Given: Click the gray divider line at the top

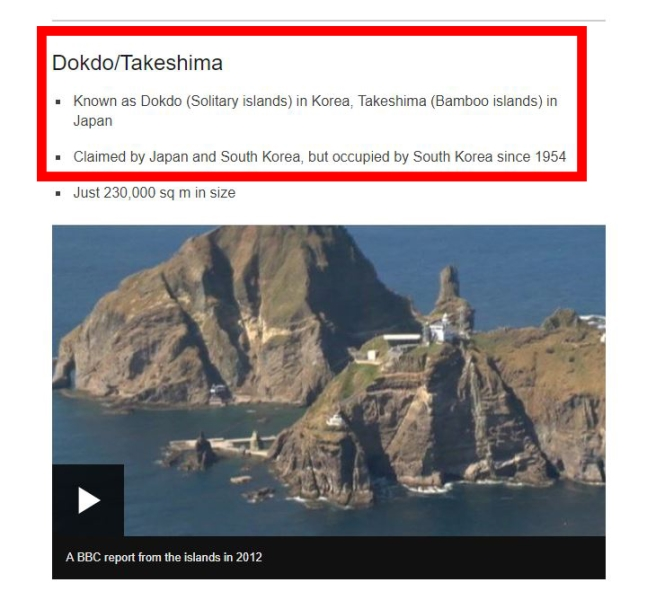Looking at the screenshot, I should pyautogui.click(x=329, y=20).
